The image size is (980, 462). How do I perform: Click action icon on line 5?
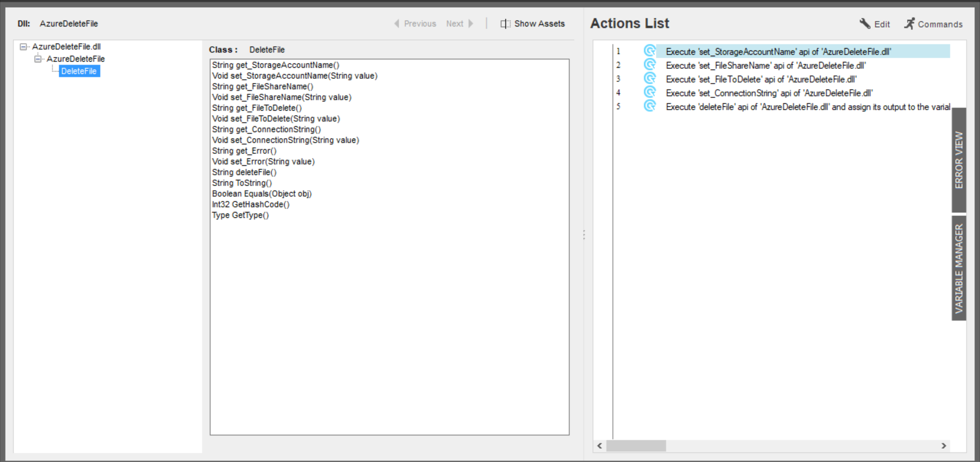click(650, 106)
